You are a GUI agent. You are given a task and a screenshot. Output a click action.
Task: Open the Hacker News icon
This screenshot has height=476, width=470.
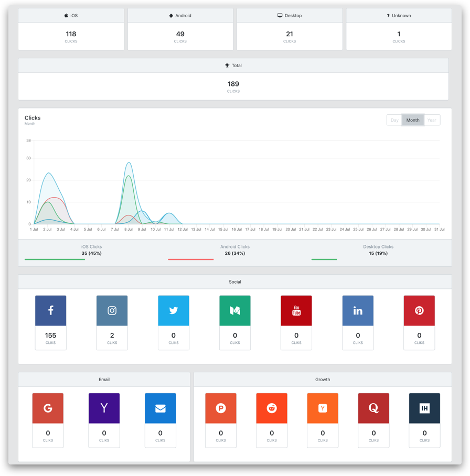[x=323, y=408]
